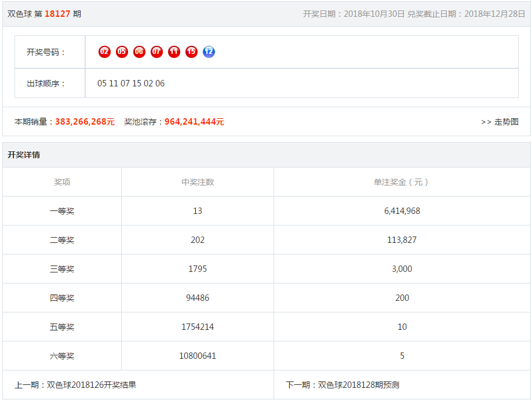This screenshot has height=400, width=532.
Task: Click the red ball numbered 11
Action: pos(174,52)
